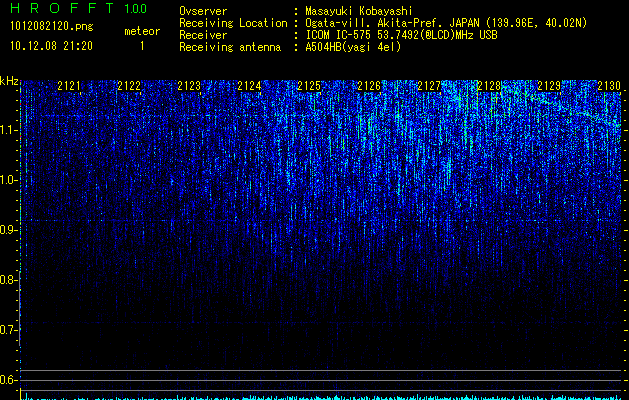This screenshot has height=400, width=629.
Task: Select the A504HB(yagi 4el) antenna text
Action: (x=353, y=47)
